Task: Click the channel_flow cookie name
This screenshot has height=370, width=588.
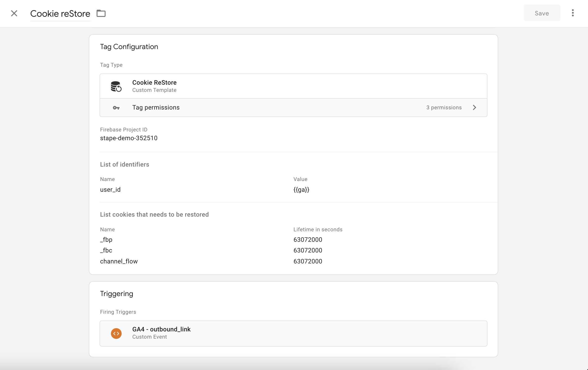Action: [x=119, y=261]
